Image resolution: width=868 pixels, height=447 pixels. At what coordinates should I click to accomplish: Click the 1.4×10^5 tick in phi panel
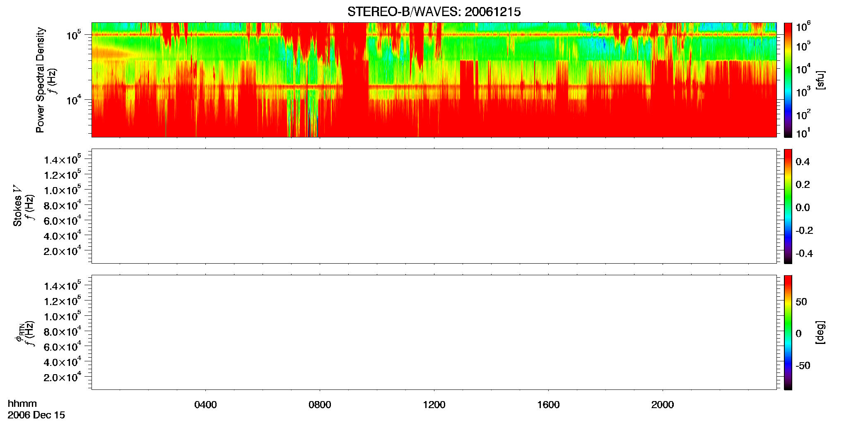point(63,285)
